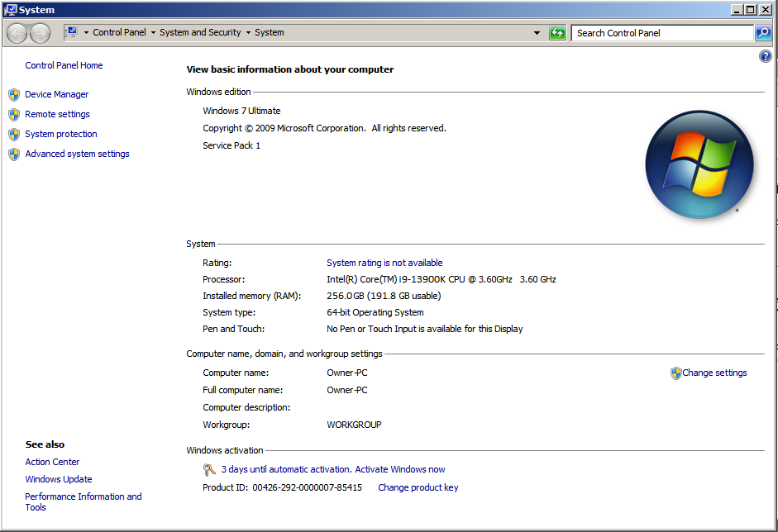The width and height of the screenshot is (778, 532).
Task: Click shield icon beside Advanced system settings
Action: [14, 154]
